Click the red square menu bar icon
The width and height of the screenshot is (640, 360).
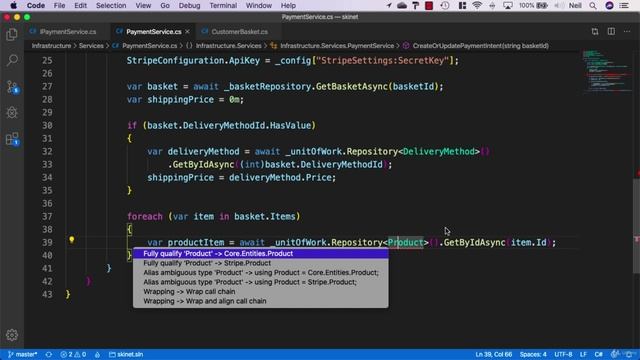[x=429, y=5]
